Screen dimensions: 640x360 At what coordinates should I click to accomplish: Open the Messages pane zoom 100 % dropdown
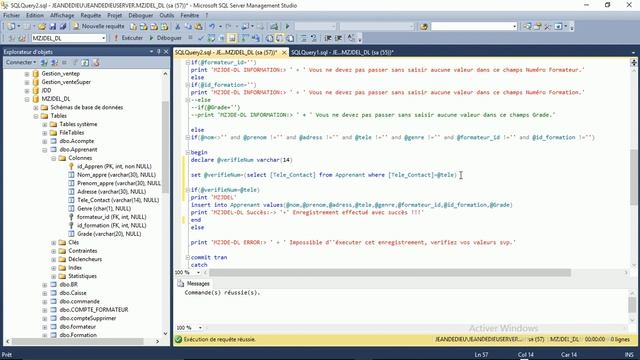pyautogui.click(x=200, y=328)
